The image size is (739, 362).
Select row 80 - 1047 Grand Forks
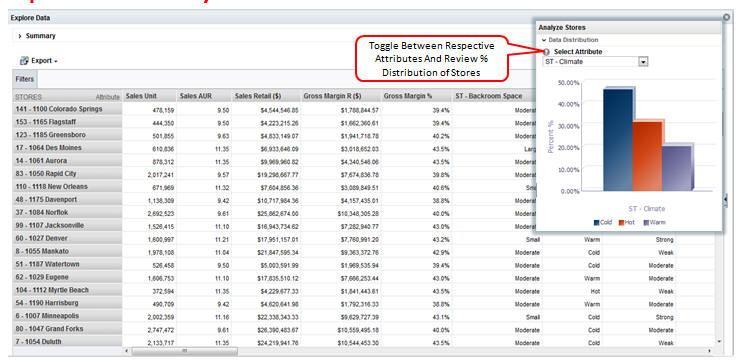point(67,329)
